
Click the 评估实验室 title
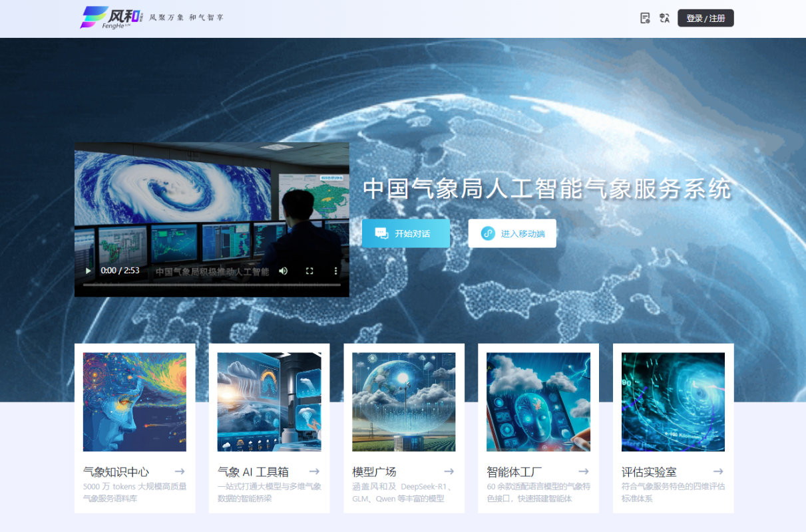(x=649, y=472)
